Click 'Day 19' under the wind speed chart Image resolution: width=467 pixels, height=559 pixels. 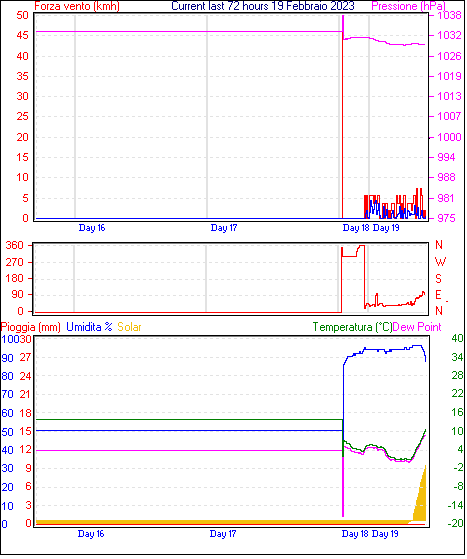pos(386,228)
